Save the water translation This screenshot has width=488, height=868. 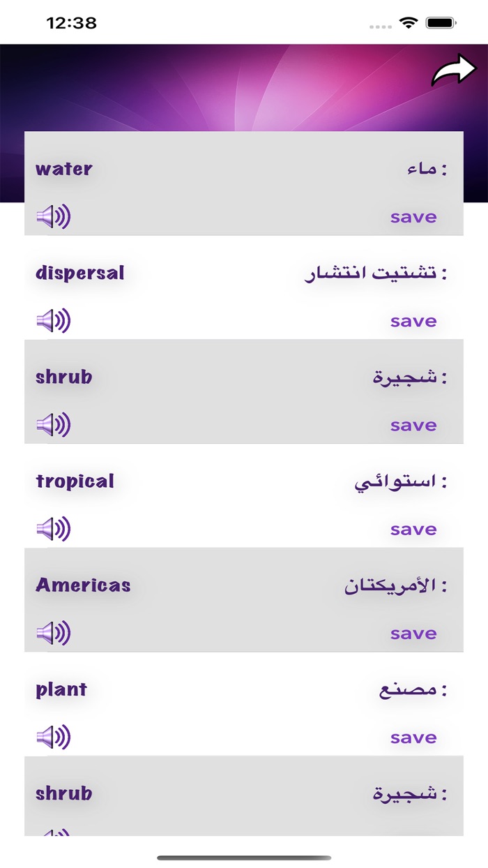[413, 217]
